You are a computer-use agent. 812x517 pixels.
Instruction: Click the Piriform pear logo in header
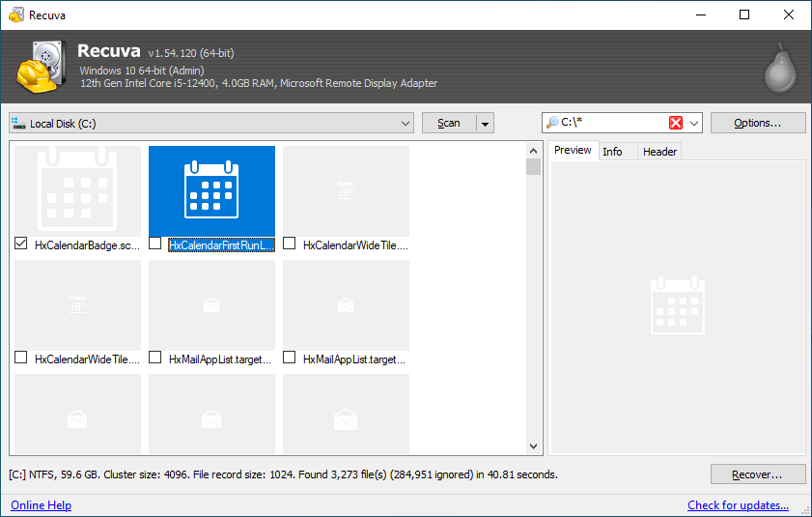781,68
